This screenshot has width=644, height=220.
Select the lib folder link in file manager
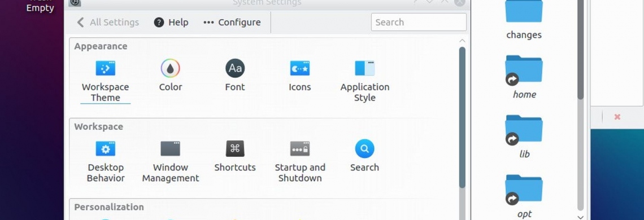(524, 137)
